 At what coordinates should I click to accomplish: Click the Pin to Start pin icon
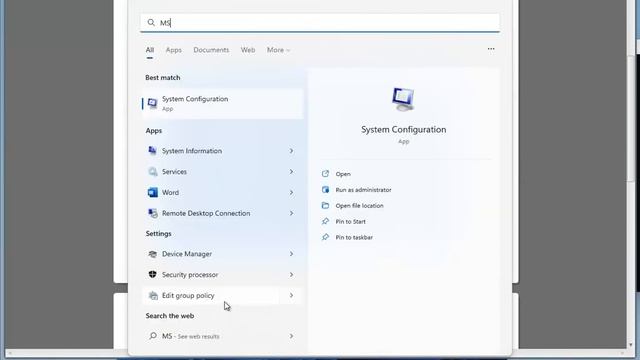325,222
